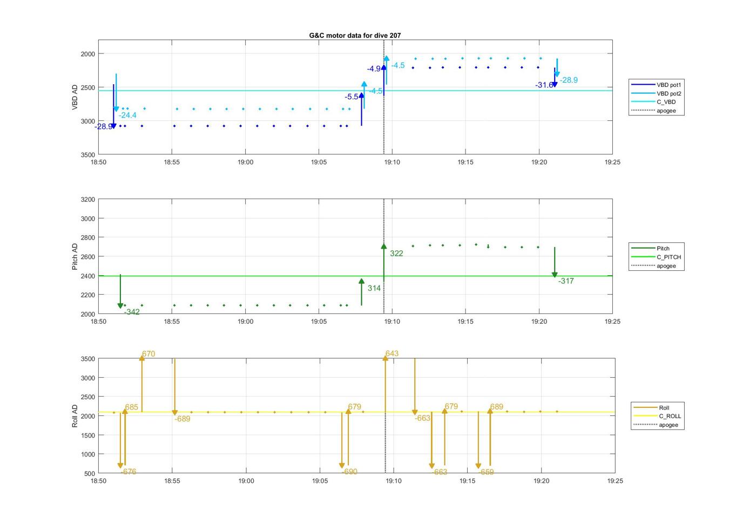Click the cyan "-24.4" VBD label
The image size is (756, 532).
[127, 115]
